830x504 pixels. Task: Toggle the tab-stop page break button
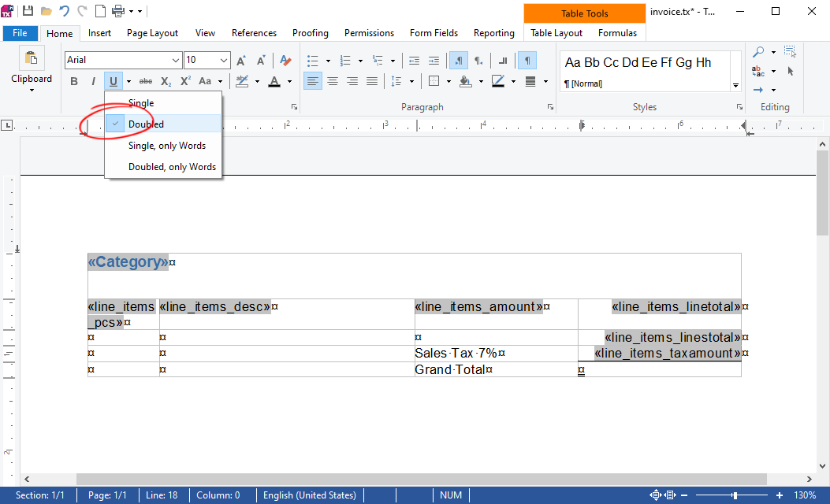503,61
